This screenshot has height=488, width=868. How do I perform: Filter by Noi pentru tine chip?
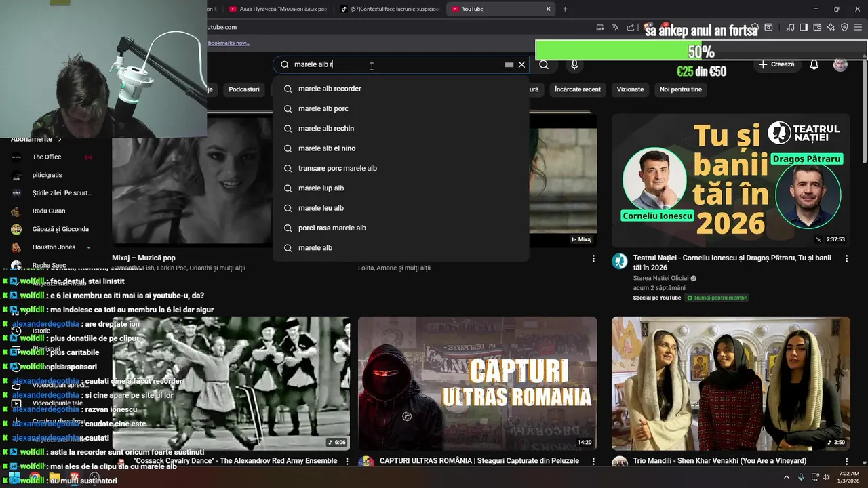click(681, 89)
